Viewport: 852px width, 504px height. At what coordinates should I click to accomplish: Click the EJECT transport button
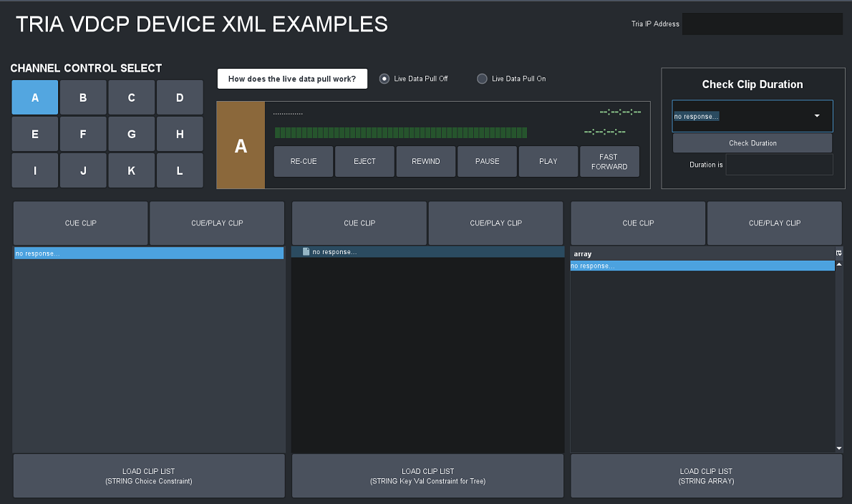(x=364, y=161)
